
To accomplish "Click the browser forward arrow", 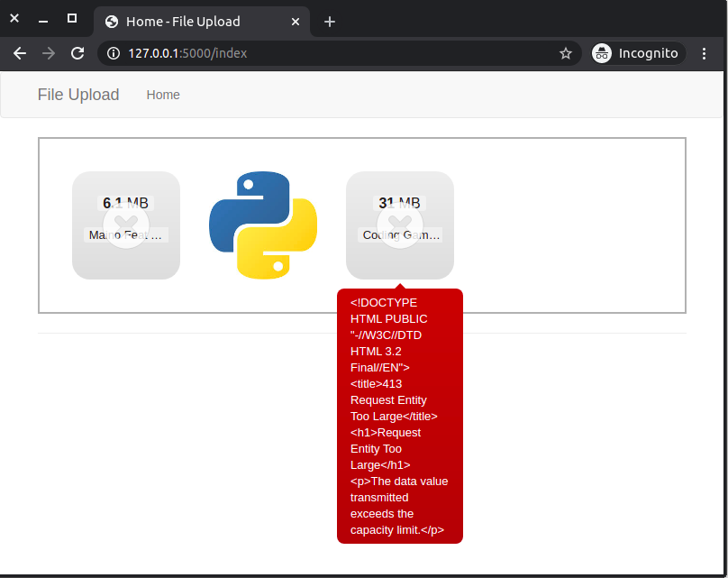I will pos(49,53).
